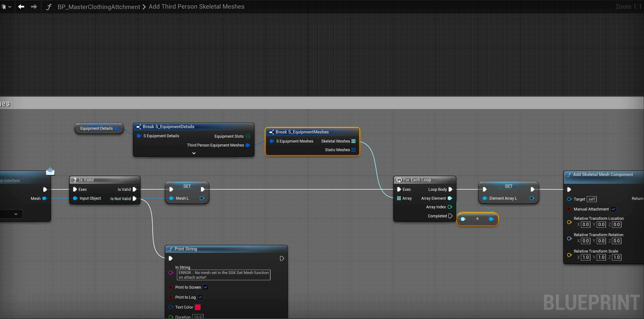Select the Break S_EquipmentMeshes node title
Viewport: 644px width, 319px height.
point(302,132)
